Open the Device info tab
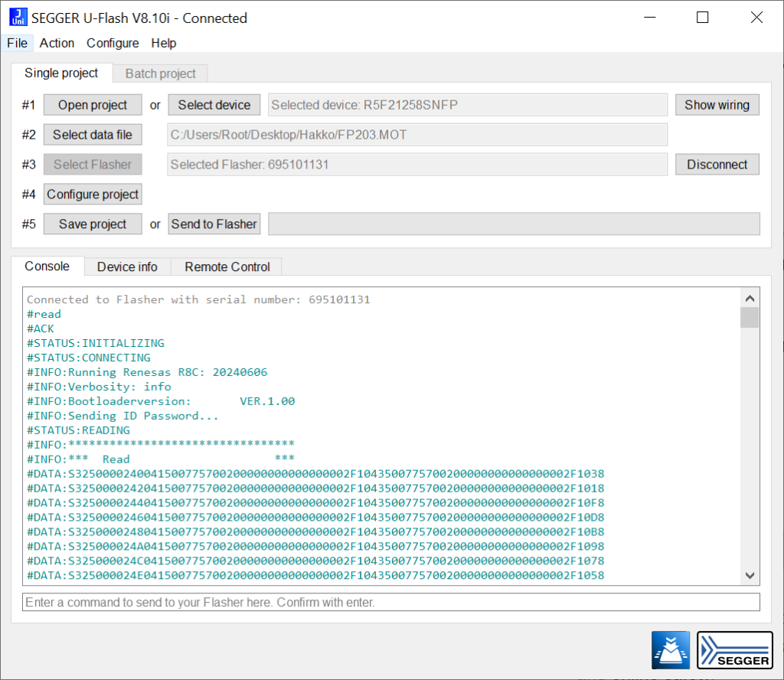This screenshot has width=784, height=680. 127,266
